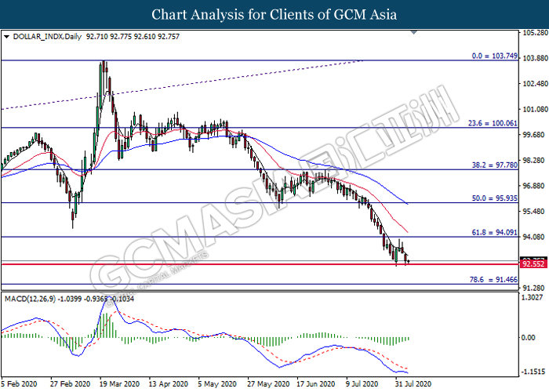Click the chart shift marker triangle

click(413, 33)
